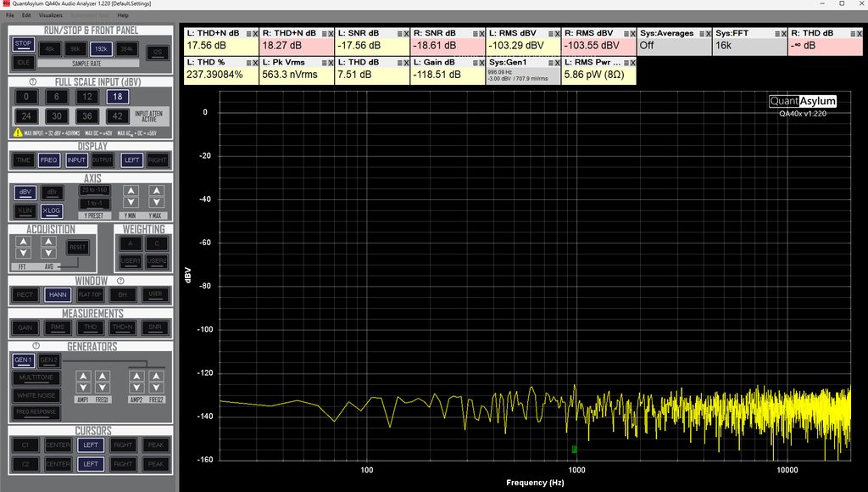Open the L: RMS dBV tile menu icon
Screen dimensions: 868x492
551,34
